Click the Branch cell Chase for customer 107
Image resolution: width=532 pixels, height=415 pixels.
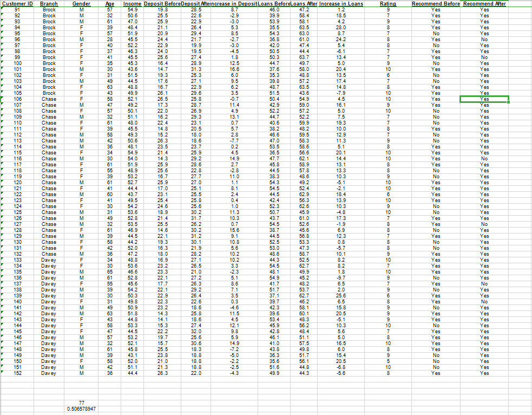pyautogui.click(x=49, y=104)
